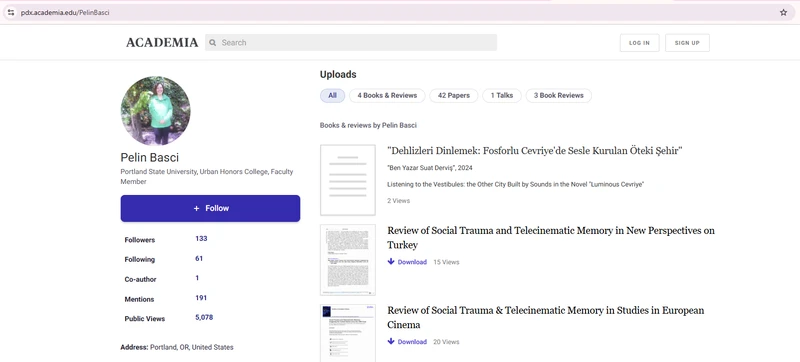800x362 pixels.
Task: Bookmark this page with the star icon
Action: pos(783,13)
